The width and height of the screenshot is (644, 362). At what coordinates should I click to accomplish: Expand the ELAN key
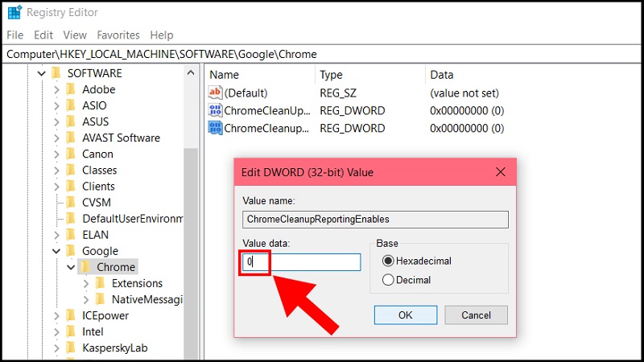(x=56, y=235)
